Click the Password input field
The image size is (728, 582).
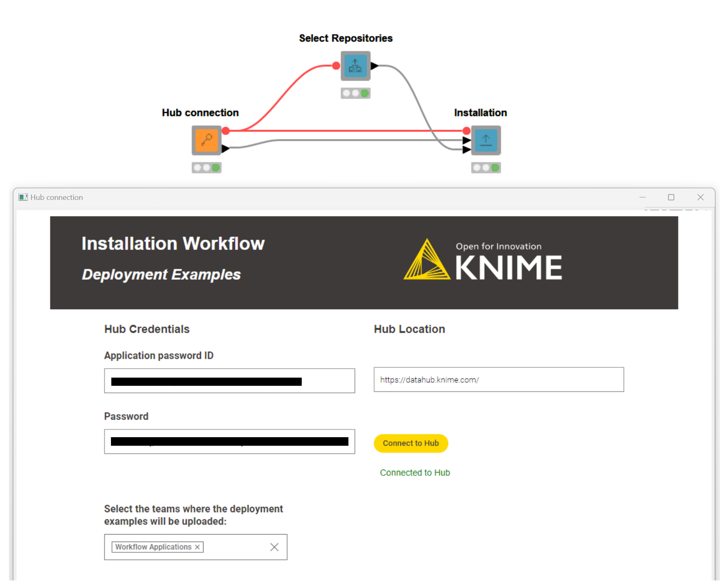[x=229, y=441]
